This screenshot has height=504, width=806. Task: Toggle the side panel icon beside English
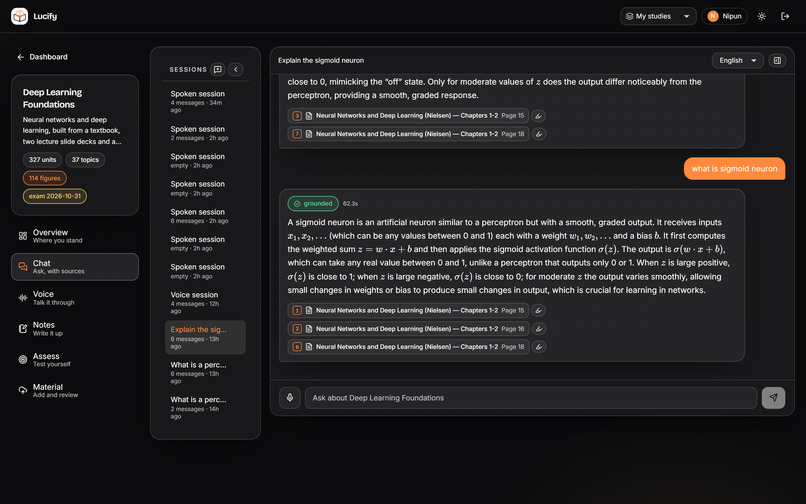777,61
